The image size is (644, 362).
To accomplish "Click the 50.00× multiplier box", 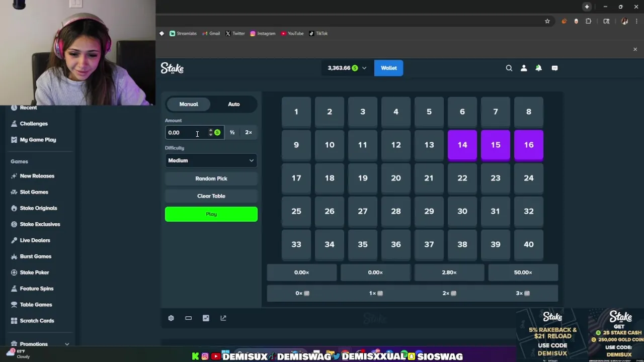I will [523, 273].
